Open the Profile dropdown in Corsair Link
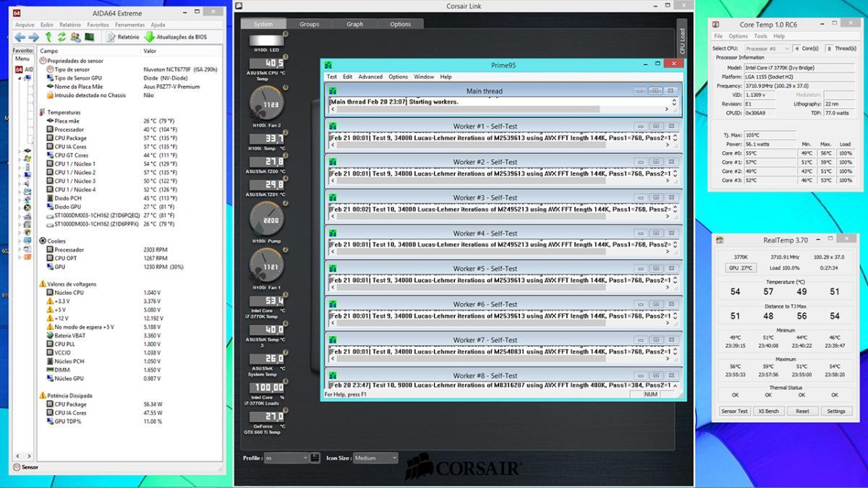This screenshot has height=488, width=868. pos(286,458)
